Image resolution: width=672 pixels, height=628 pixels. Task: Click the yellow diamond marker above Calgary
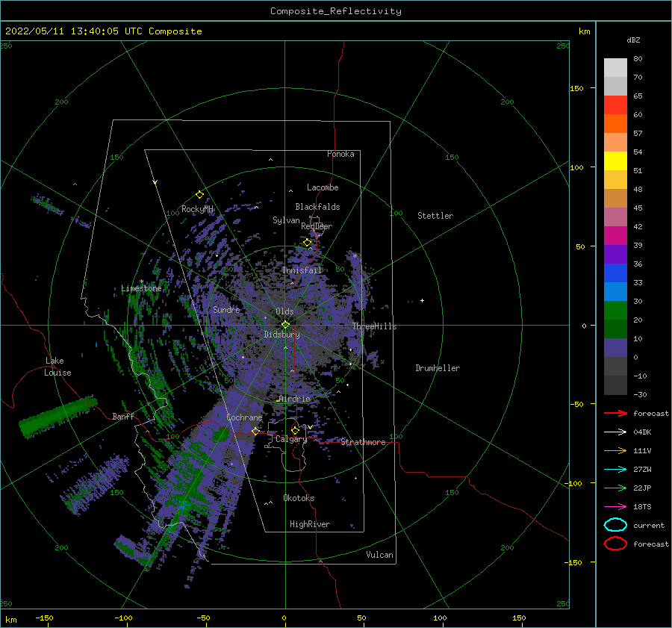[295, 430]
